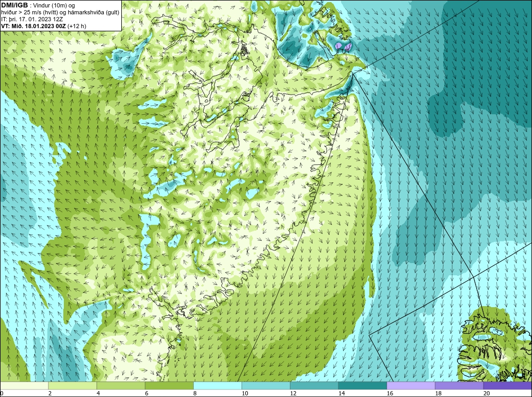Choose the medium purple 18–20 m/s legend swatch
Image resolution: width=532 pixels, height=397 pixels.
click(x=460, y=386)
